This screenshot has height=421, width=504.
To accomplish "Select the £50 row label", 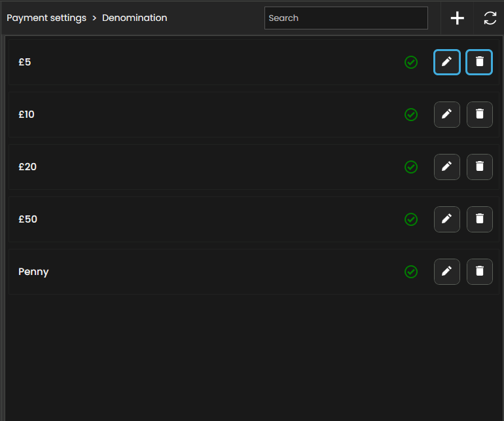I will tap(27, 219).
